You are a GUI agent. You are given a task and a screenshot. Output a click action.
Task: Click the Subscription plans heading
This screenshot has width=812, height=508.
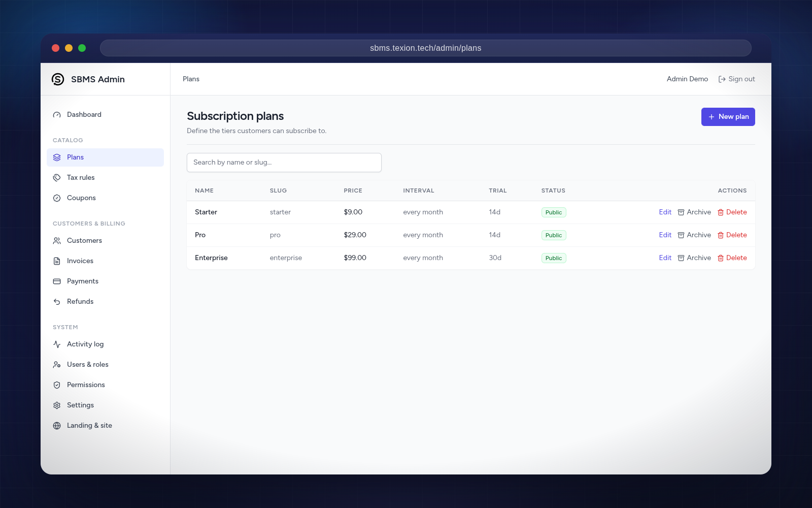[x=235, y=116]
